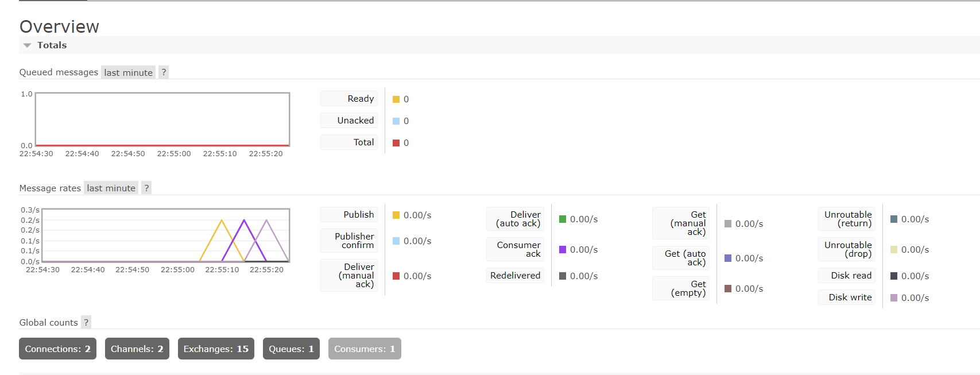Click the red Total legend square
The height and width of the screenshot is (375, 980).
pos(396,143)
